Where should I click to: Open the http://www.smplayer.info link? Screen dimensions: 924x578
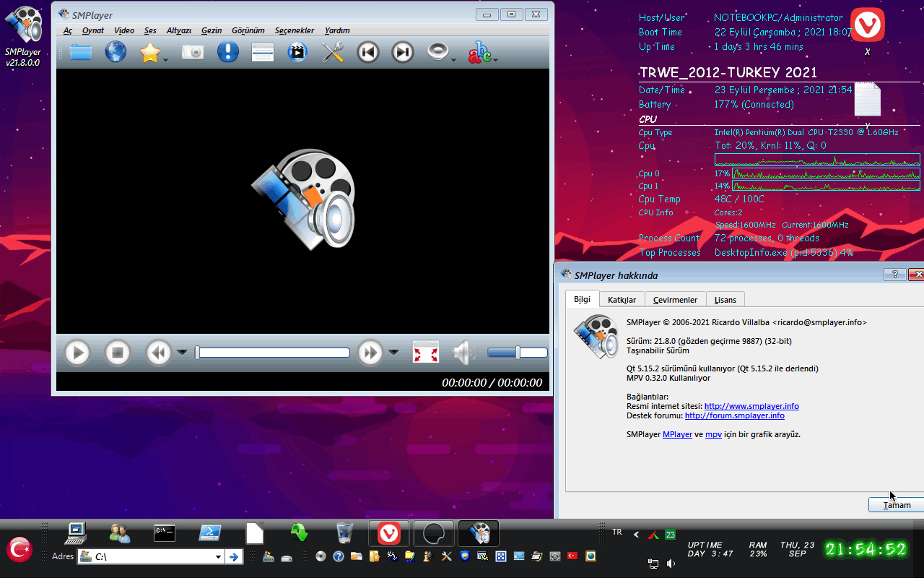click(751, 406)
